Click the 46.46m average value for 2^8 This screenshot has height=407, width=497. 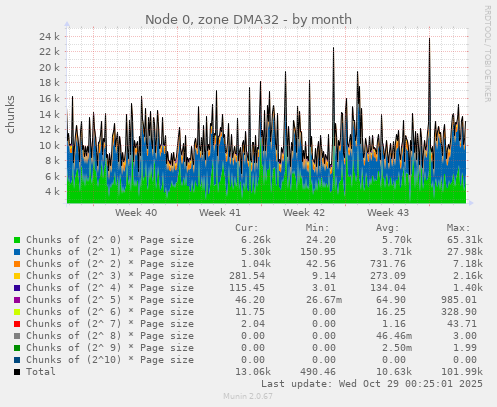pos(394,336)
